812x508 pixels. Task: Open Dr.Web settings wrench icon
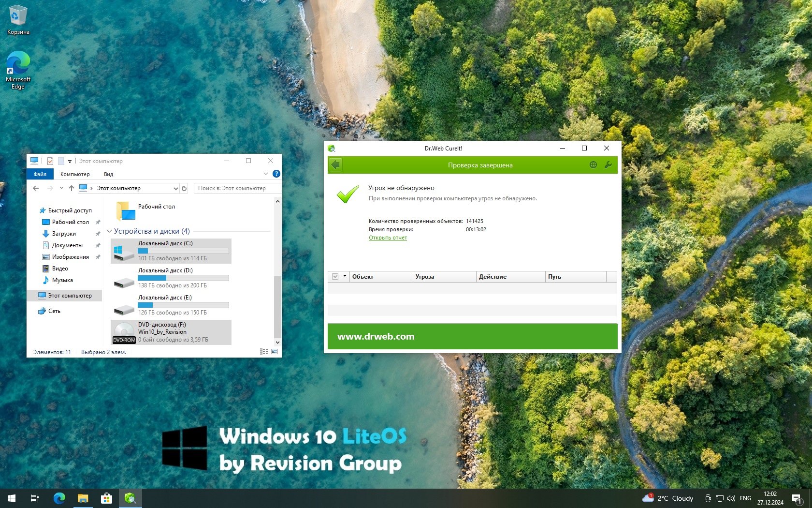608,165
